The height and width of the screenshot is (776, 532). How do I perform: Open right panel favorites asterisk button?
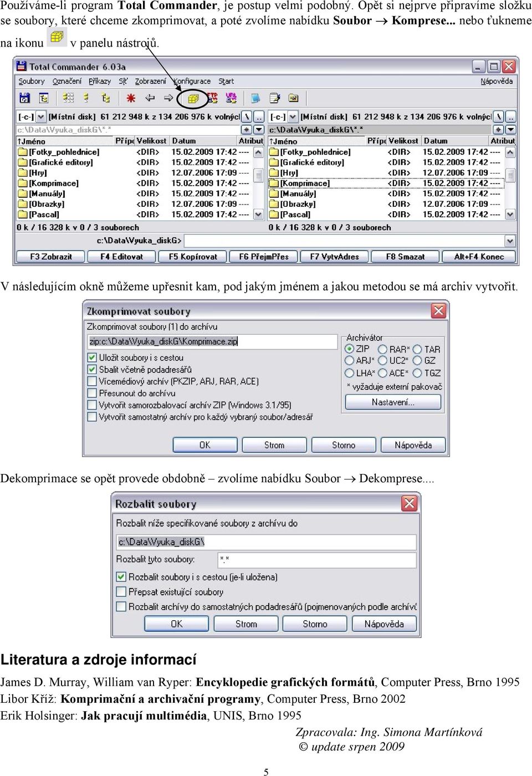[x=499, y=130]
